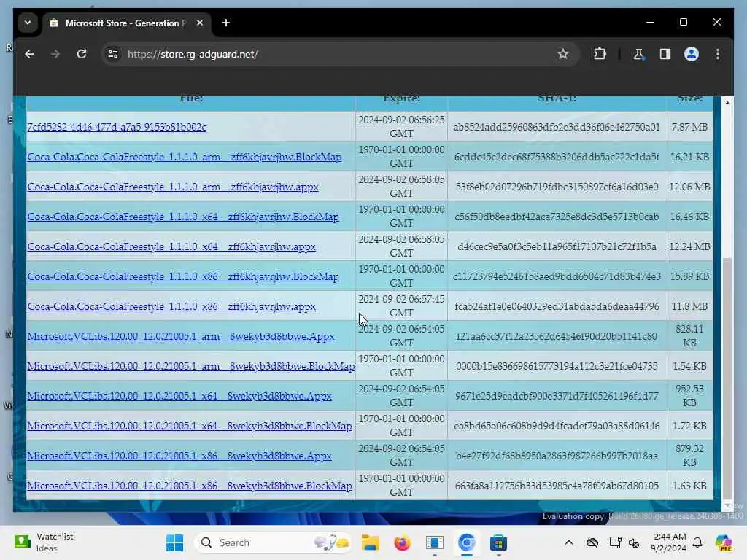
Task: Open the Watchlist Ideas widget
Action: tap(44, 542)
